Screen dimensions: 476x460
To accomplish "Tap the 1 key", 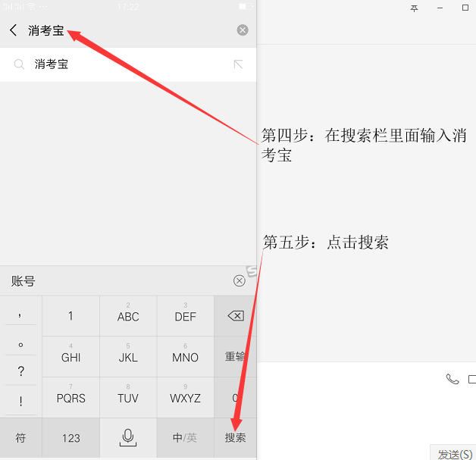I will [x=70, y=316].
